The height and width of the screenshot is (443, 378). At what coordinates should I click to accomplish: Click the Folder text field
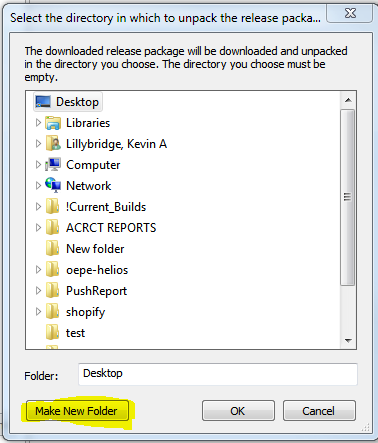click(x=218, y=374)
